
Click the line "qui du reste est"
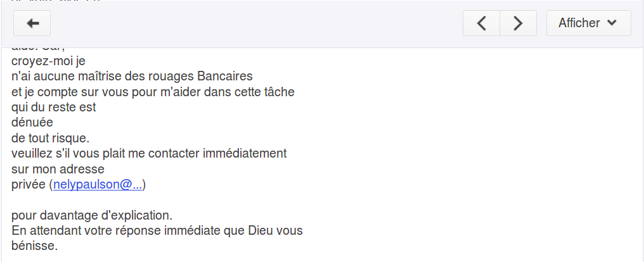pyautogui.click(x=54, y=107)
